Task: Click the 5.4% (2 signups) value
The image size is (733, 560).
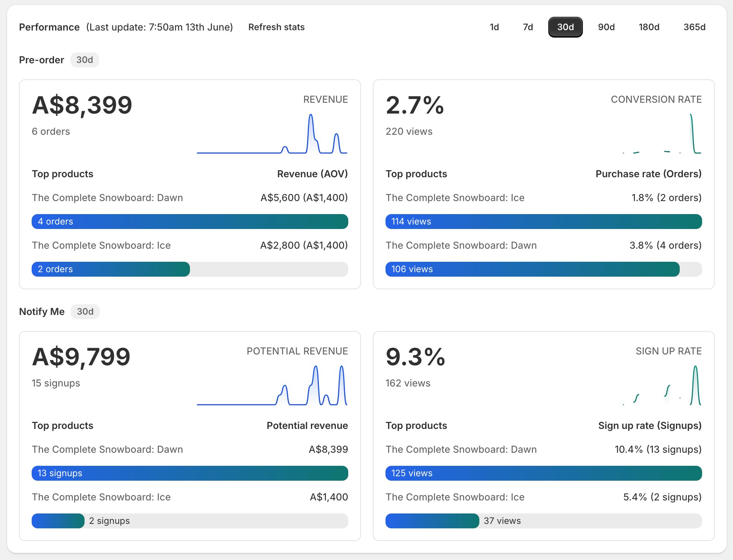Action: (662, 497)
